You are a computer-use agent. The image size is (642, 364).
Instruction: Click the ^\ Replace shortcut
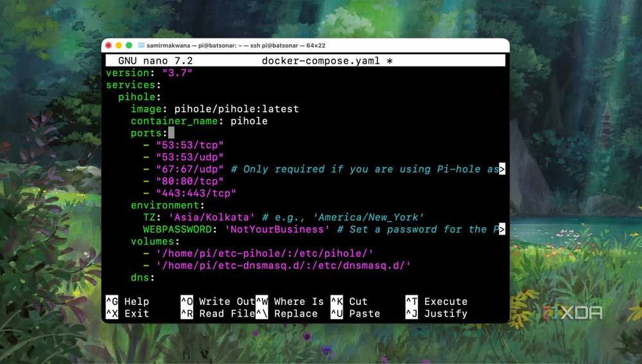pyautogui.click(x=286, y=314)
